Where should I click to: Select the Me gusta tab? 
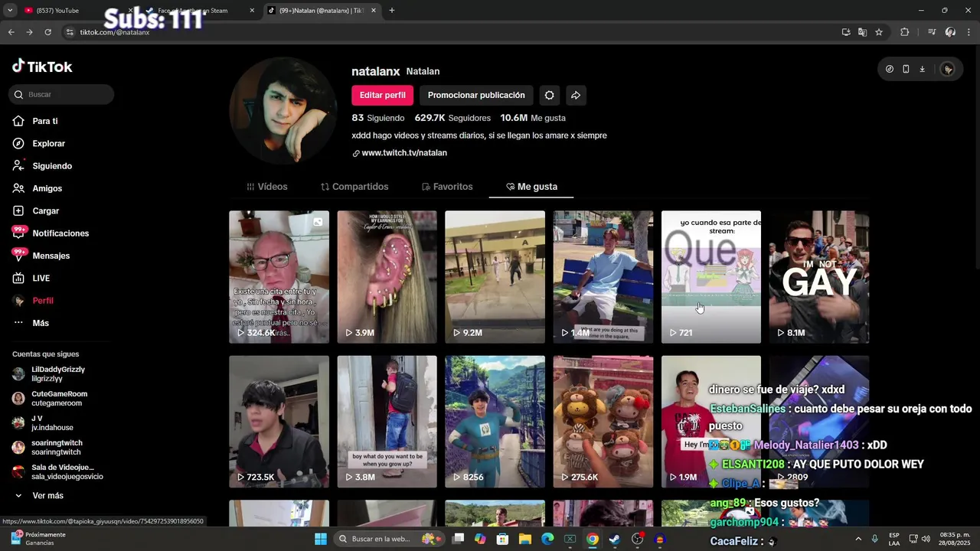tap(531, 187)
